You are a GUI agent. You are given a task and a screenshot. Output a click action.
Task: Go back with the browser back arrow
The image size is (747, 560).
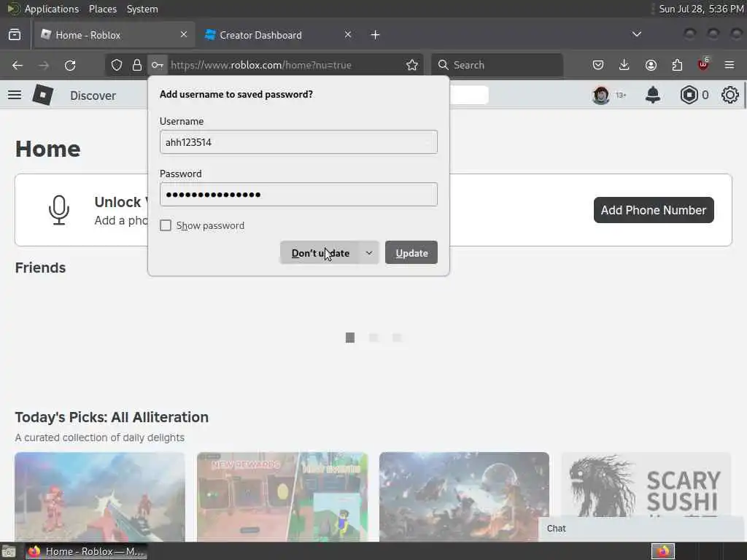click(x=18, y=65)
